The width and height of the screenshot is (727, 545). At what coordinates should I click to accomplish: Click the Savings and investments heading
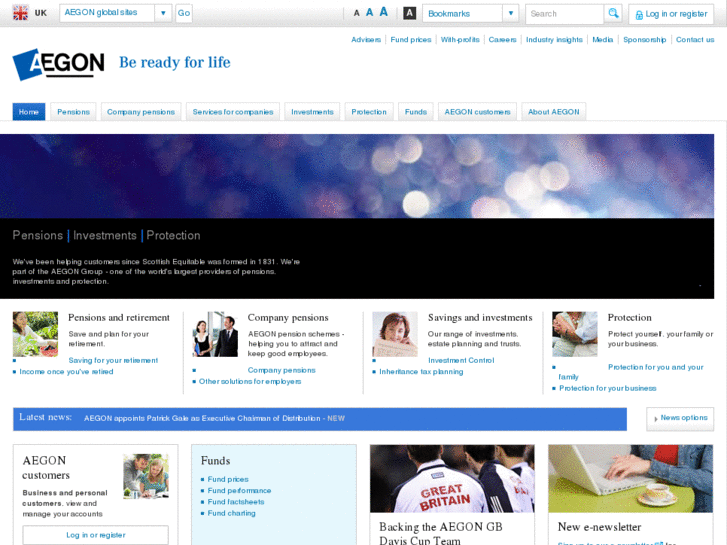coord(480,318)
